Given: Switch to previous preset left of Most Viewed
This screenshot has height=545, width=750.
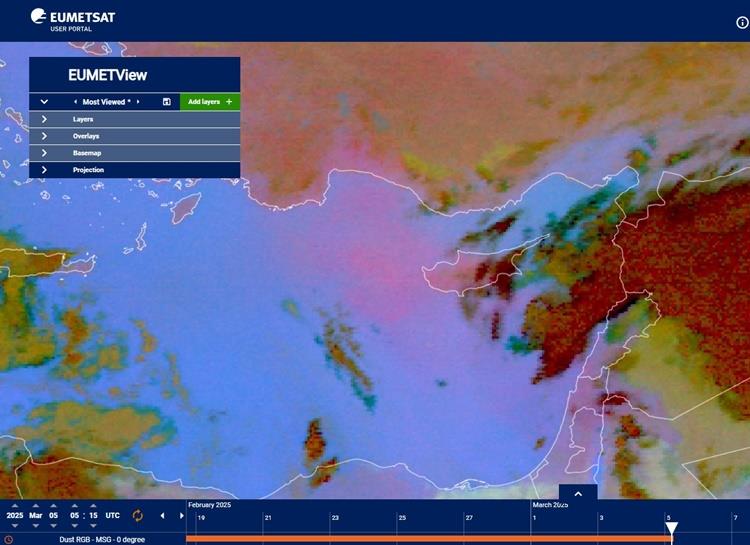Looking at the screenshot, I should [75, 102].
